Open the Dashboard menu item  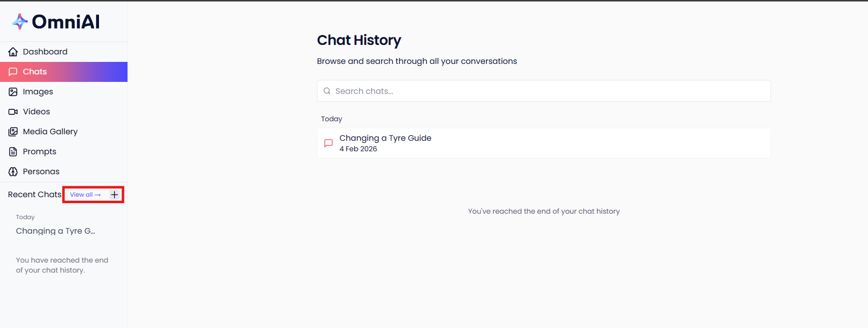pos(45,52)
